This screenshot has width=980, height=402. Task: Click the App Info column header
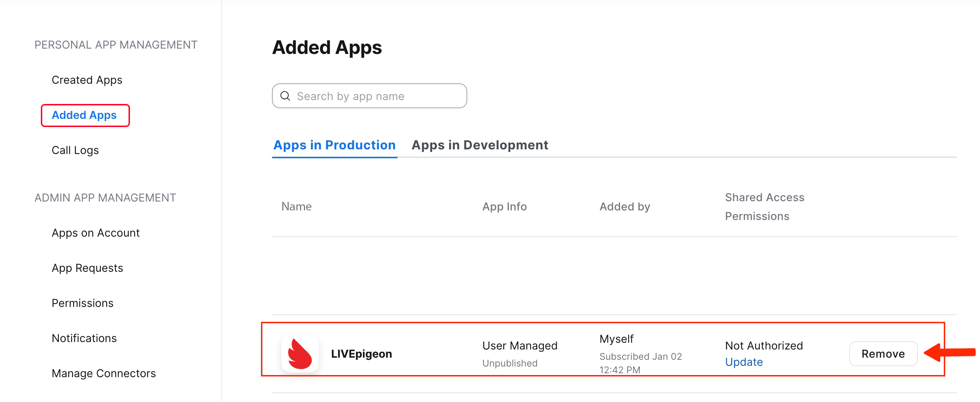[x=504, y=206]
